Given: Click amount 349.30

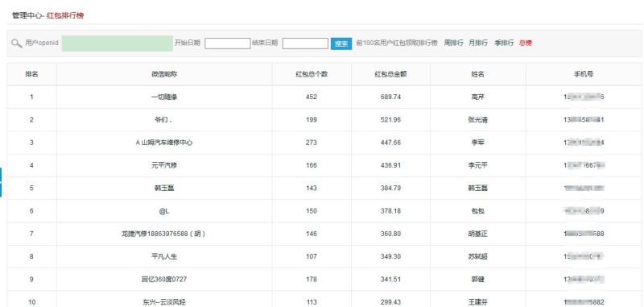Looking at the screenshot, I should click(x=390, y=257).
